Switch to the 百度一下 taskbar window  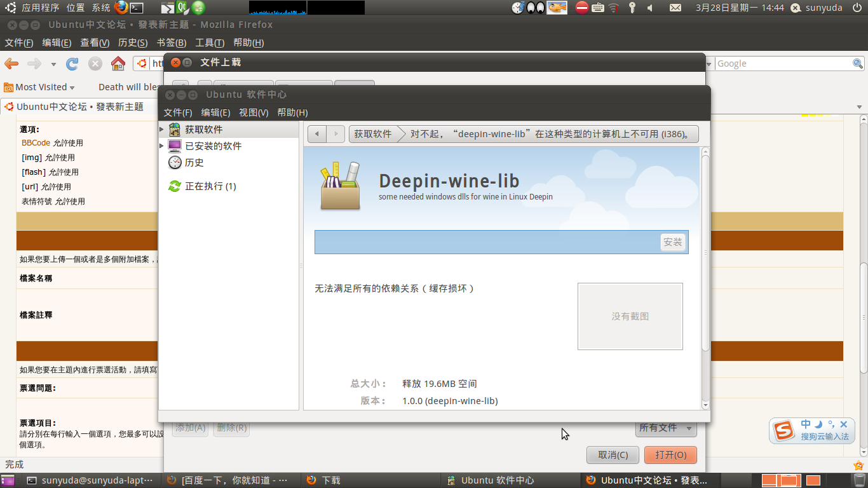coord(230,480)
